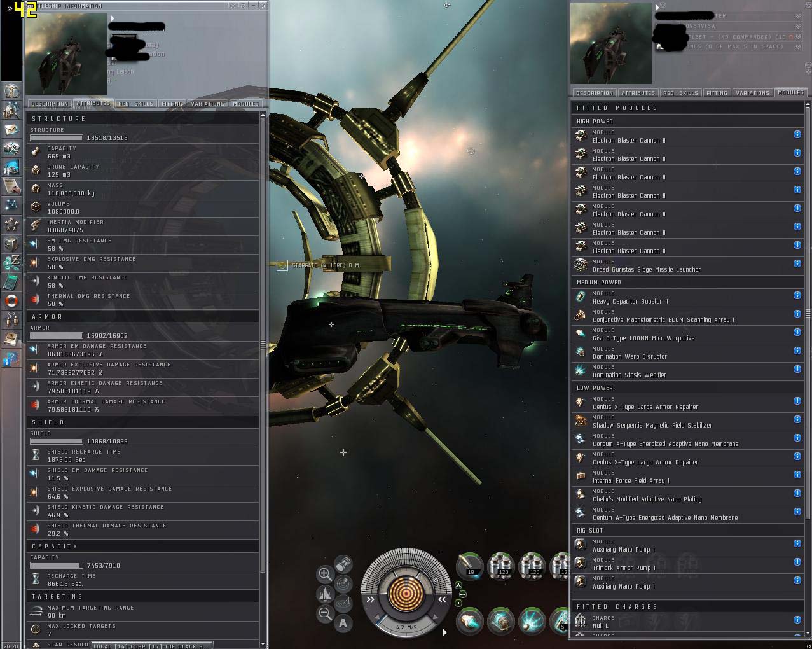Open Modules tab in left window
This screenshot has width=812, height=649.
(x=245, y=104)
